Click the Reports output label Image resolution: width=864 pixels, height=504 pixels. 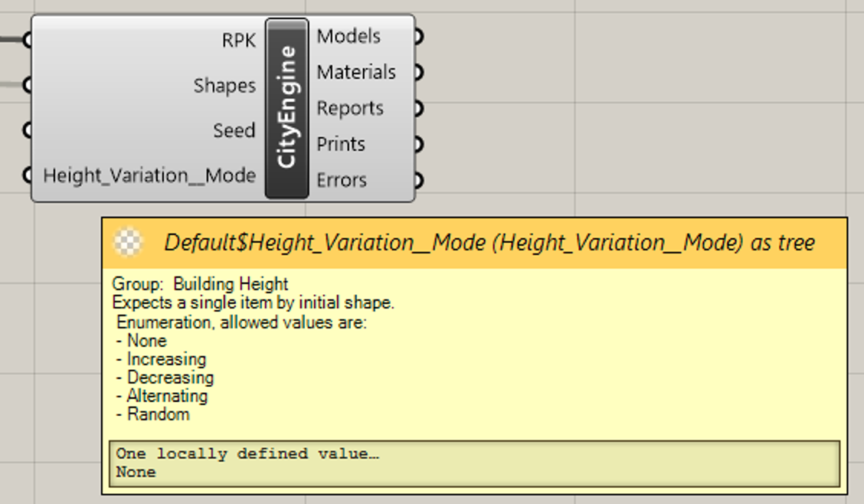coord(350,109)
